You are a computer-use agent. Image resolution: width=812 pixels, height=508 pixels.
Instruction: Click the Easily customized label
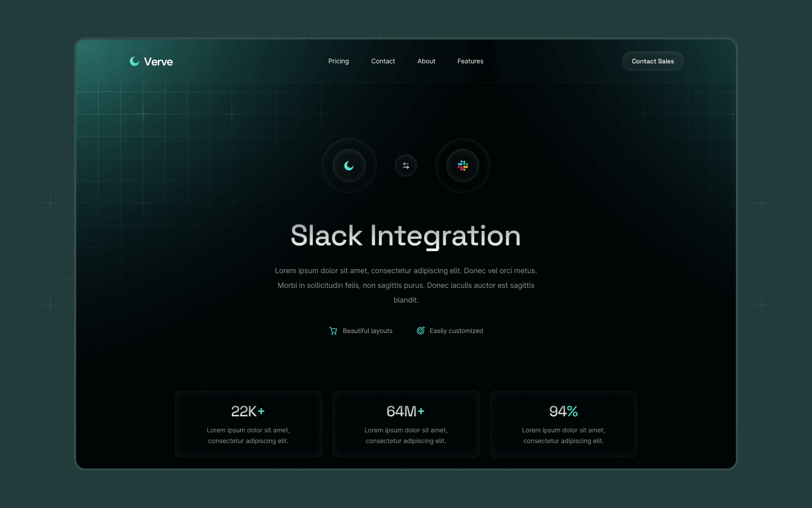[x=456, y=331]
